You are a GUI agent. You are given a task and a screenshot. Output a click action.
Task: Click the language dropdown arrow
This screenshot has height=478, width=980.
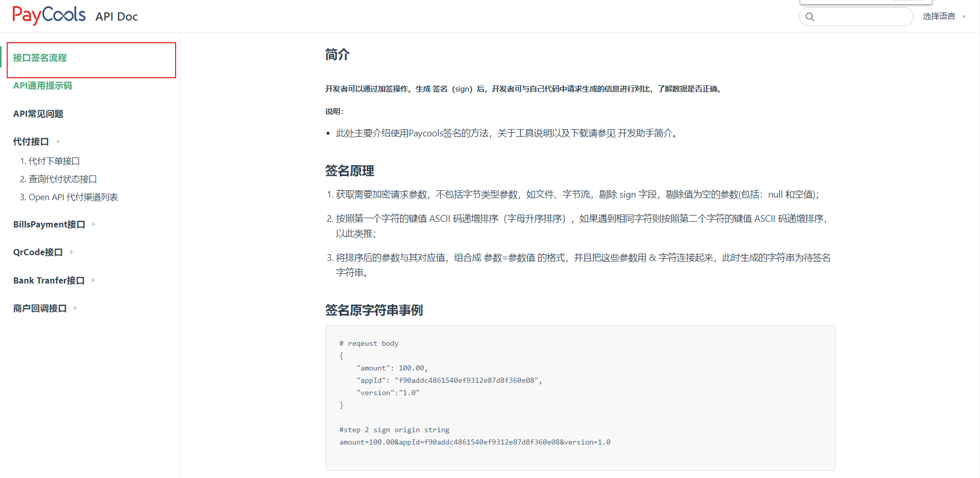tap(964, 17)
